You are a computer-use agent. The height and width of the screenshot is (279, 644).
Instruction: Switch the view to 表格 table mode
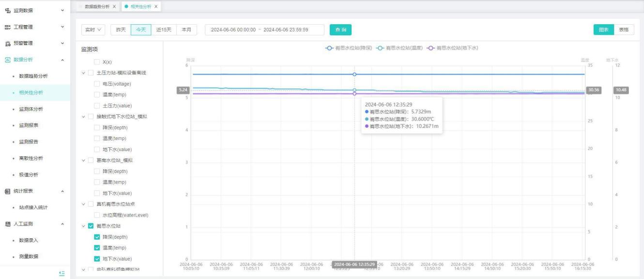tap(624, 30)
